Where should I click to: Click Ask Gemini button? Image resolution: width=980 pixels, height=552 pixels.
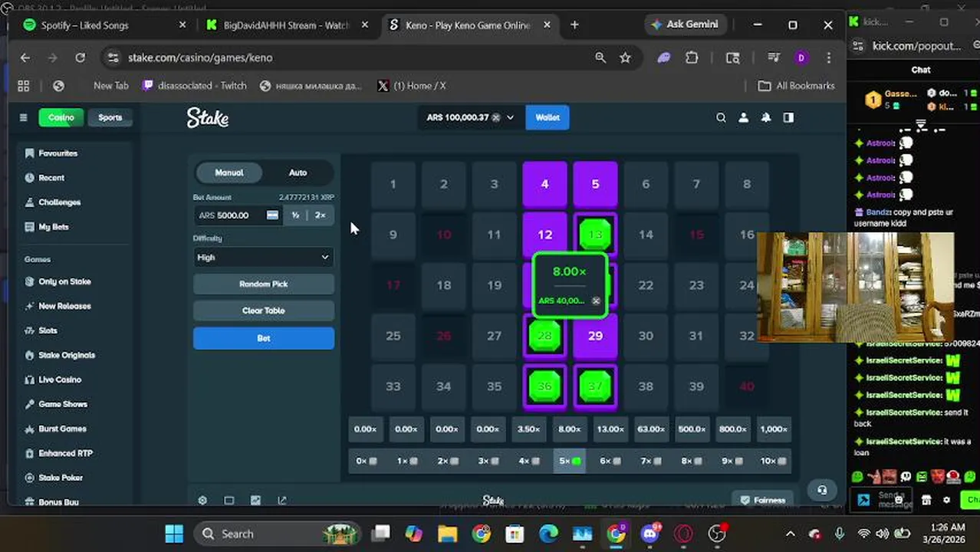point(684,25)
